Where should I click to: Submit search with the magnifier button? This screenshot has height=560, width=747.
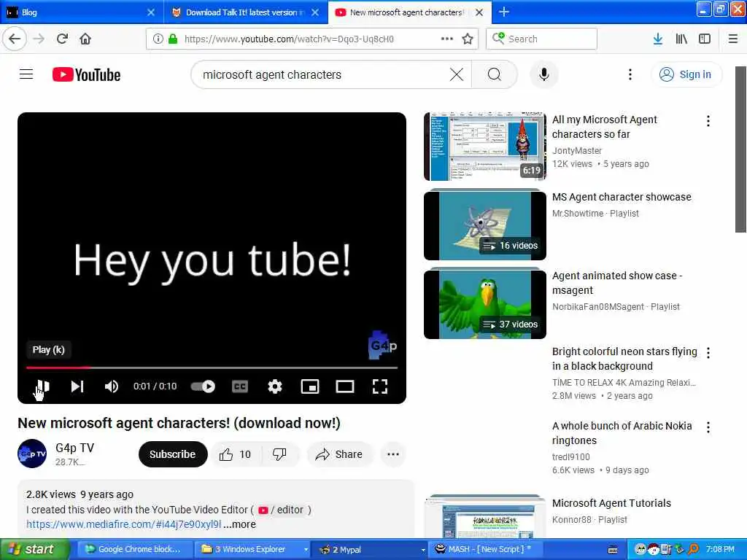click(x=495, y=74)
